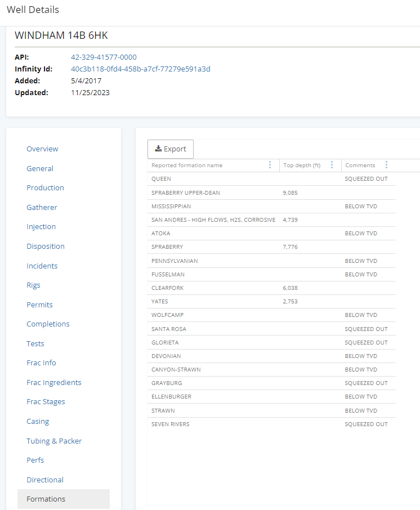This screenshot has width=420, height=510.
Task: Click the BELOW TVD comment for WOLFCAMP
Action: 361,315
